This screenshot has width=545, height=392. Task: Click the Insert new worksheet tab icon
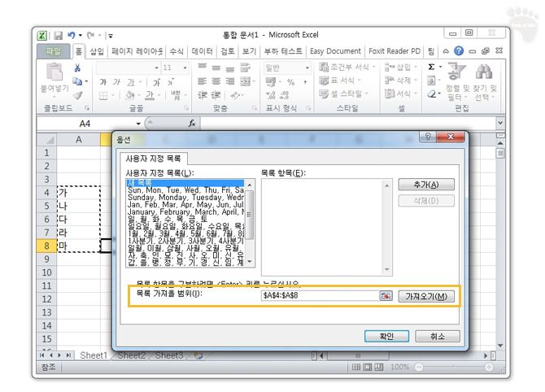(x=198, y=355)
